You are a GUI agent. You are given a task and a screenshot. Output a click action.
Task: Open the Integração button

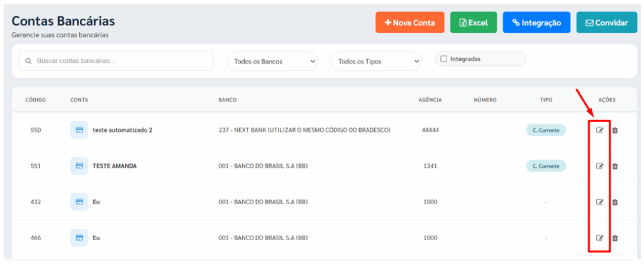click(536, 23)
